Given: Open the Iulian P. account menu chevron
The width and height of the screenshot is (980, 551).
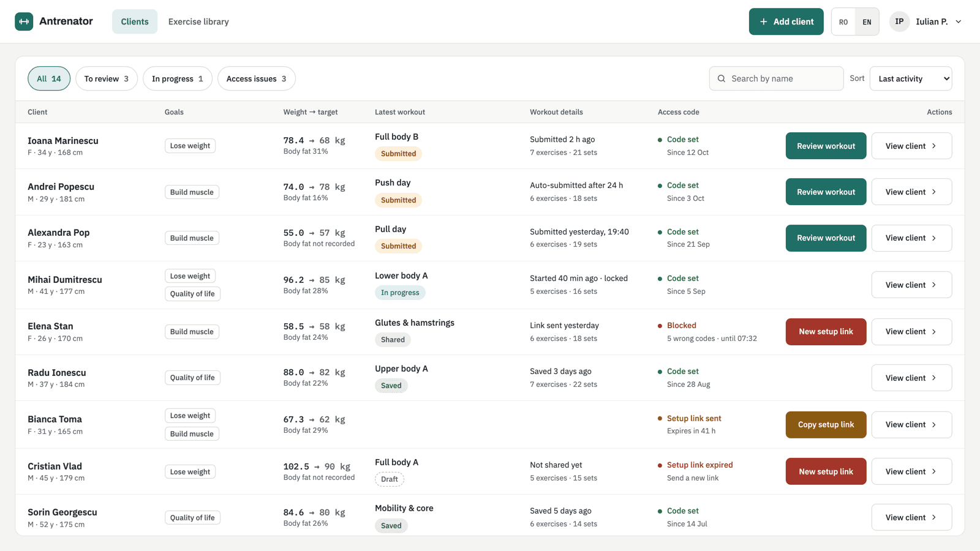Looking at the screenshot, I should pyautogui.click(x=959, y=21).
